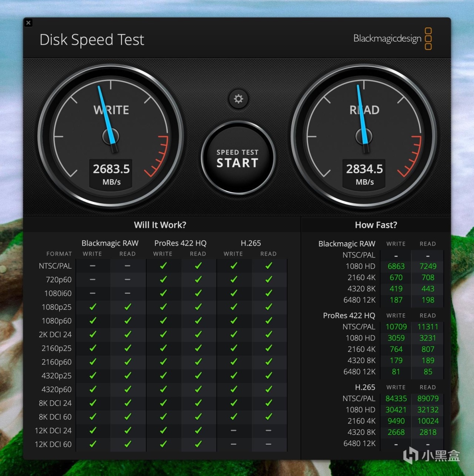The image size is (474, 476).
Task: Click the 2160p60 format row label
Action: (57, 362)
